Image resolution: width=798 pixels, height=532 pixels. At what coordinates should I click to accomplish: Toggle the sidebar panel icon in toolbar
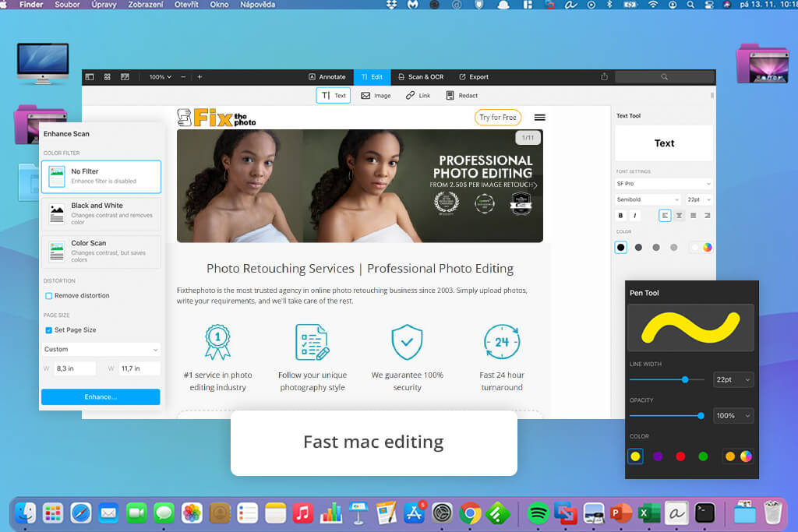pyautogui.click(x=90, y=77)
